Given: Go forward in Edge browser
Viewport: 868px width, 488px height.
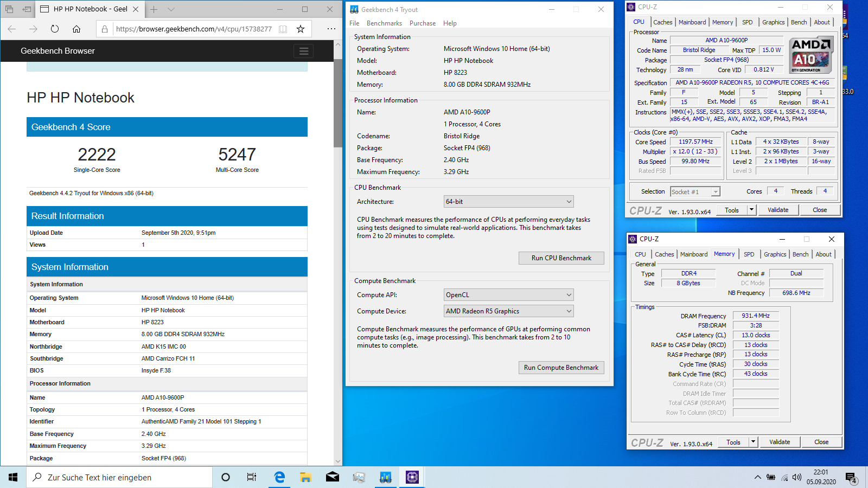Looking at the screenshot, I should pos(33,29).
